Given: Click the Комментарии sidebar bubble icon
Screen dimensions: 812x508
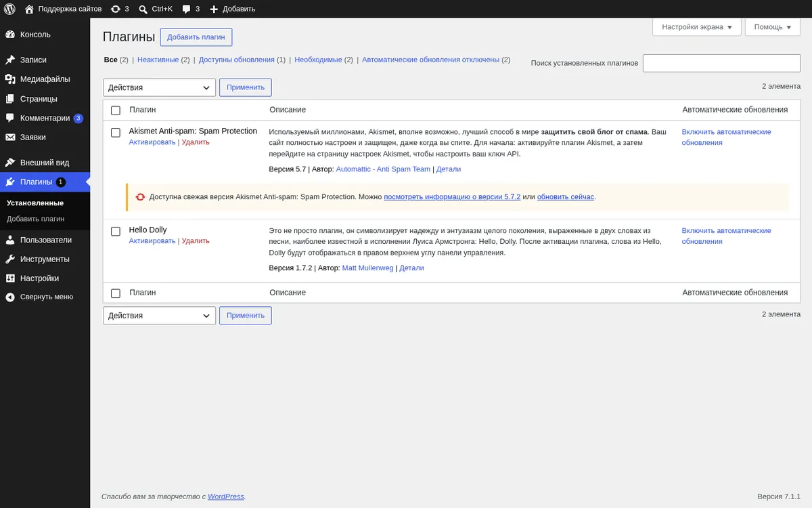Looking at the screenshot, I should tap(10, 118).
